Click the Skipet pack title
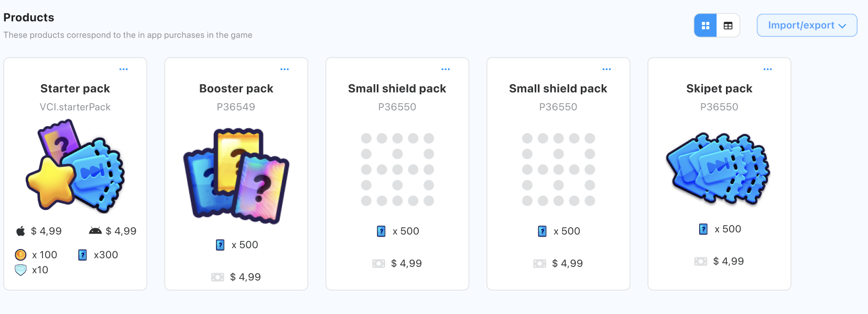Screen dimensions: 868x314 coord(719,88)
